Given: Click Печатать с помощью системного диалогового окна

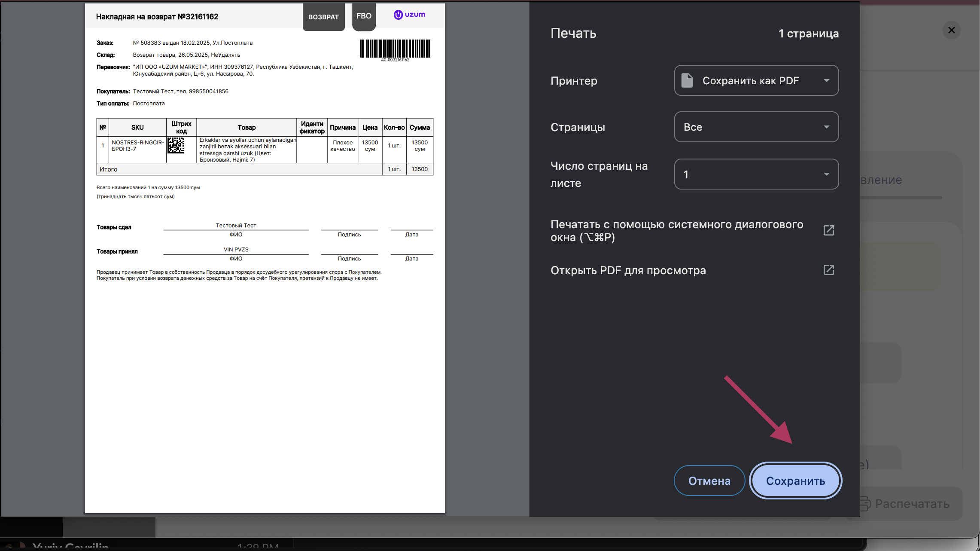Looking at the screenshot, I should click(x=676, y=231).
